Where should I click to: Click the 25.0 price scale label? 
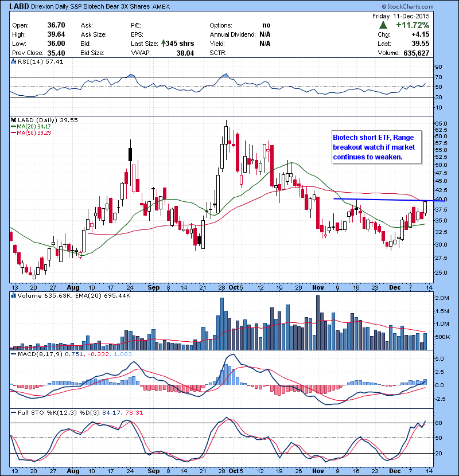[441, 272]
